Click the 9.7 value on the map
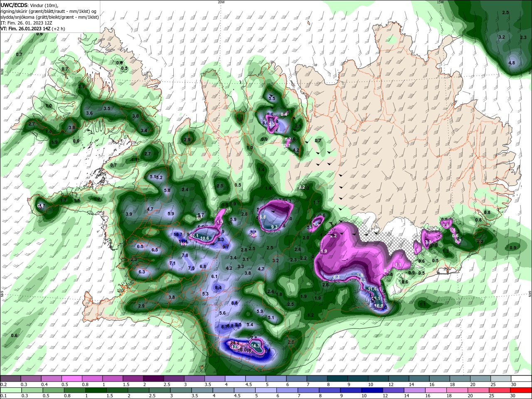The height and width of the screenshot is (399, 532). [x=226, y=247]
